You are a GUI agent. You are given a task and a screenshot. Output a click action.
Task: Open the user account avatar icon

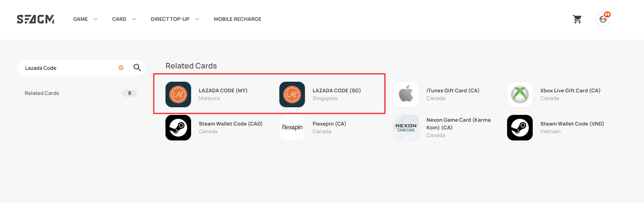tap(603, 19)
